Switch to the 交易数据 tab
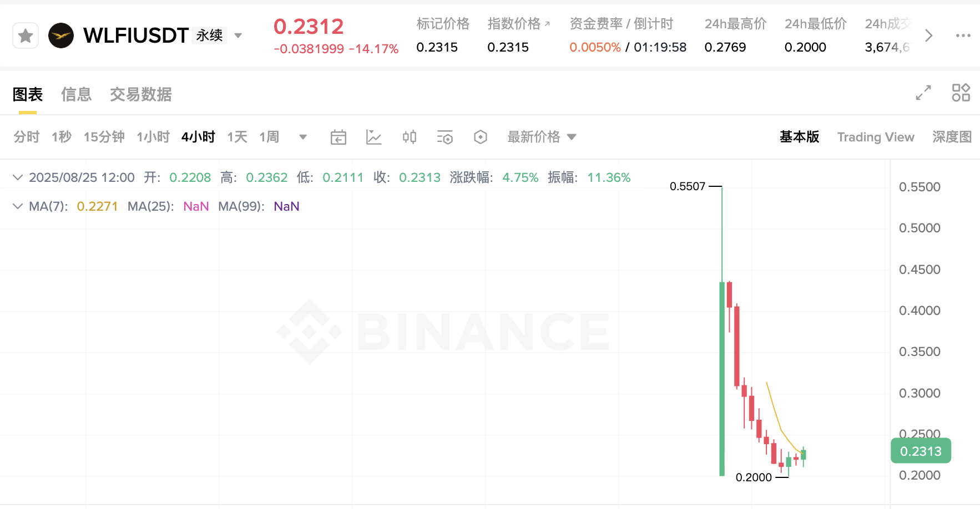 [140, 94]
